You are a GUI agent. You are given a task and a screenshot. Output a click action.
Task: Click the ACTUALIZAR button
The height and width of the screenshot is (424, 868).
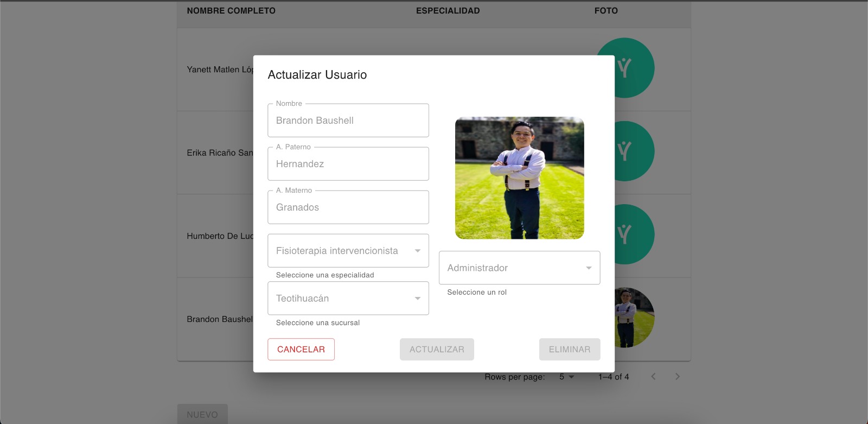(437, 349)
